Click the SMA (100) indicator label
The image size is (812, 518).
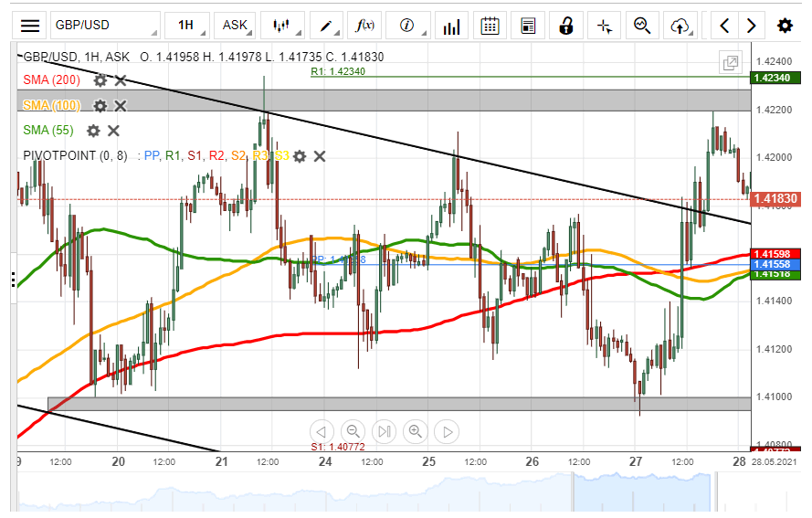pos(52,106)
